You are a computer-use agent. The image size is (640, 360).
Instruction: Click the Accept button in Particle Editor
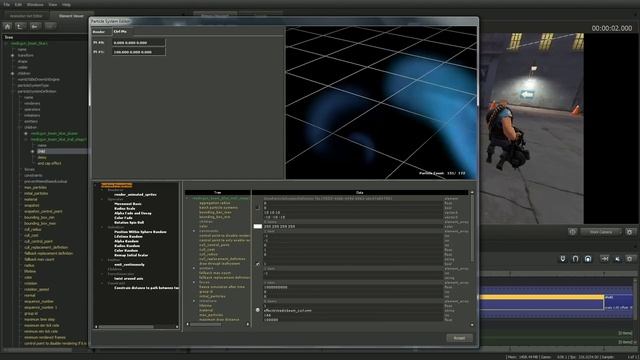point(459,338)
